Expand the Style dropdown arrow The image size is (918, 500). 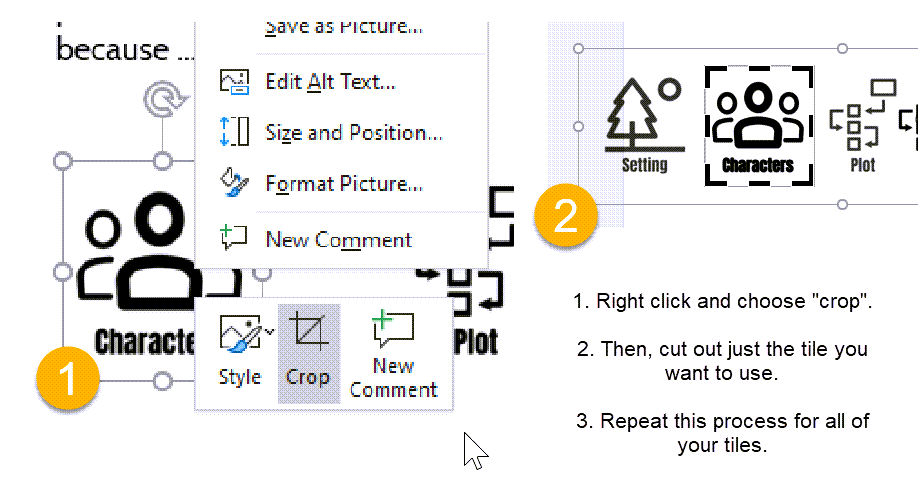[269, 331]
